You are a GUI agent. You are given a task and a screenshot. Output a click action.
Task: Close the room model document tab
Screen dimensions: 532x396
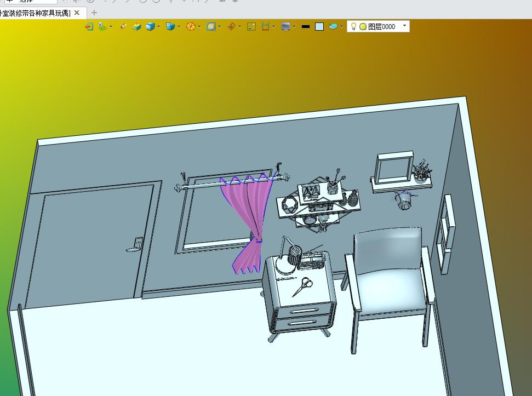point(77,13)
